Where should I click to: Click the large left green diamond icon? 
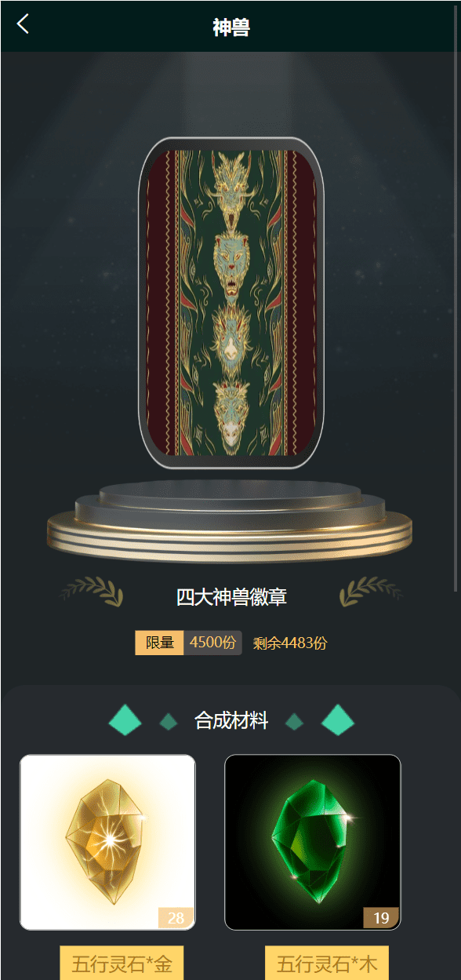pyautogui.click(x=125, y=720)
